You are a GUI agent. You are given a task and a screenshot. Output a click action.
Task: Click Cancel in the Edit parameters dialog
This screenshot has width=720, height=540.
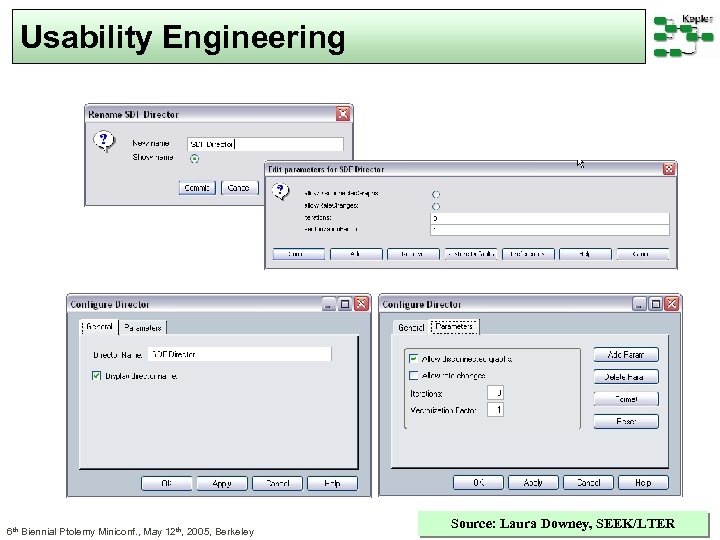[642, 254]
